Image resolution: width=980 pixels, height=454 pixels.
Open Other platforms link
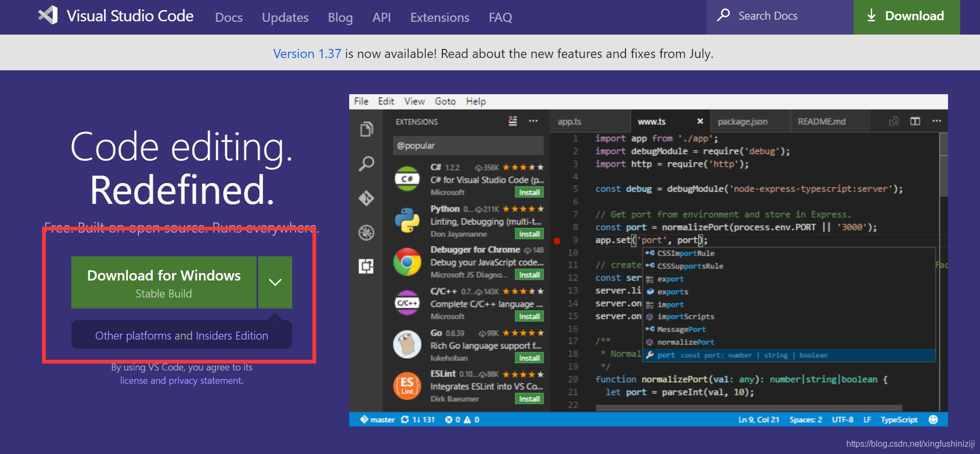(133, 336)
